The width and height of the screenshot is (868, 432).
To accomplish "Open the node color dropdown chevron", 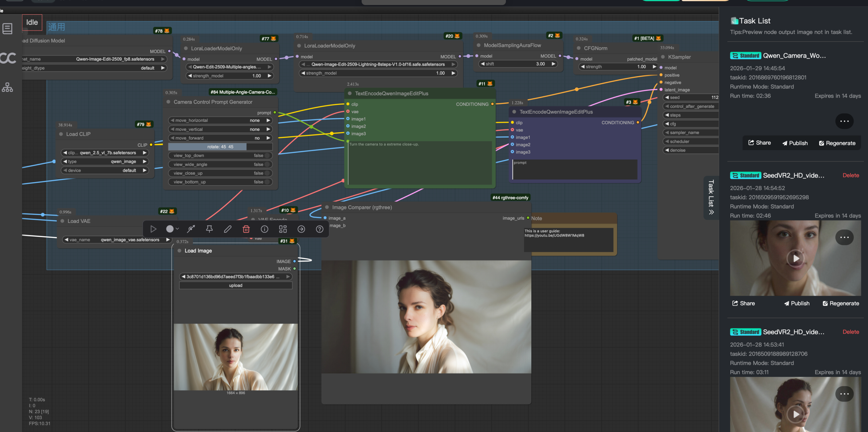I will (177, 229).
